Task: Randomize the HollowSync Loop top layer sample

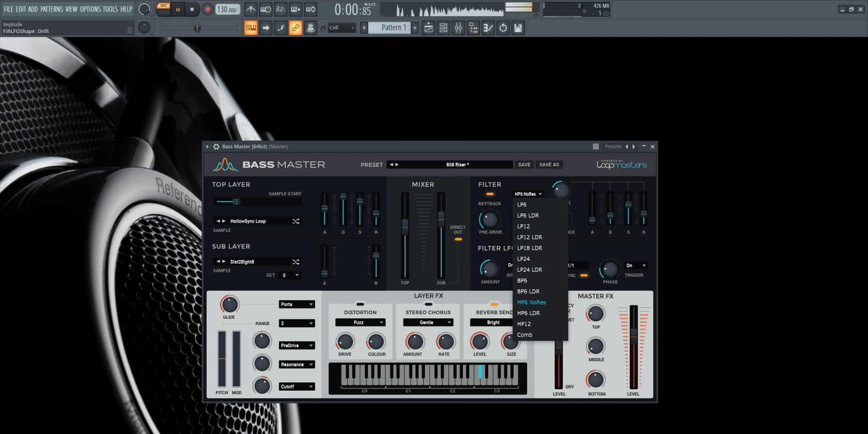Action: pyautogui.click(x=296, y=221)
